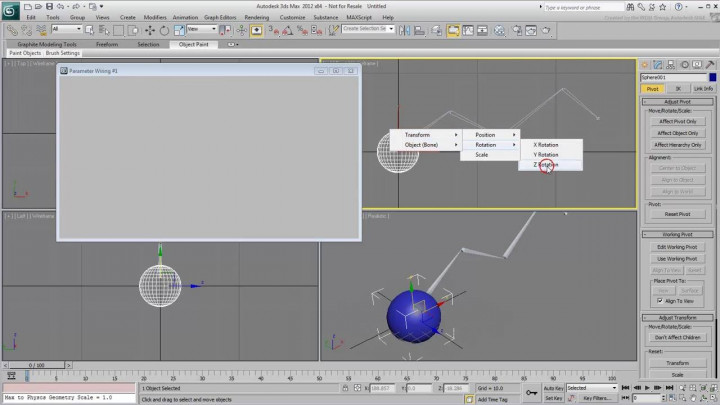Open the reference coordinate View dropdown
This screenshot has width=720, height=405.
[x=201, y=29]
